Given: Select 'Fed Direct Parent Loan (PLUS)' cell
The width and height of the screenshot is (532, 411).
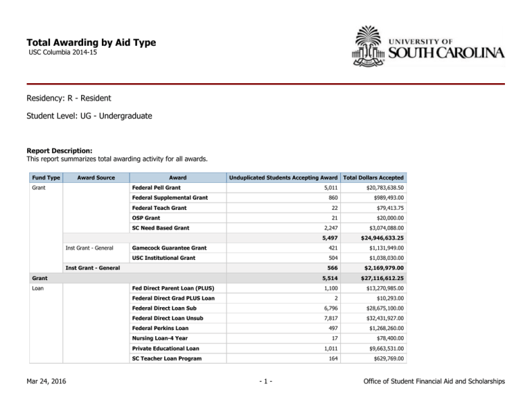Looking at the screenshot, I should click(178, 288).
